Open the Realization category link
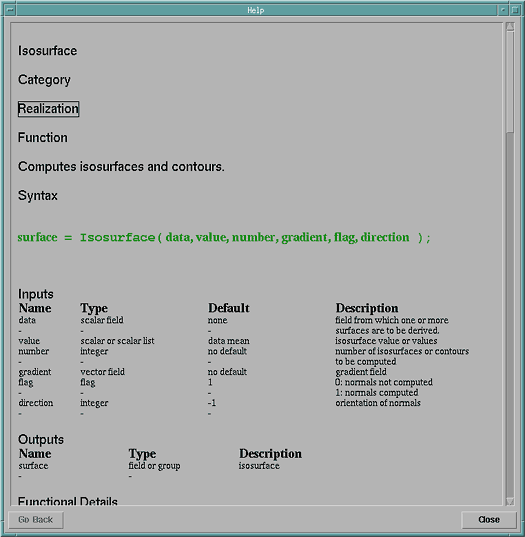This screenshot has width=525, height=537. coord(48,109)
